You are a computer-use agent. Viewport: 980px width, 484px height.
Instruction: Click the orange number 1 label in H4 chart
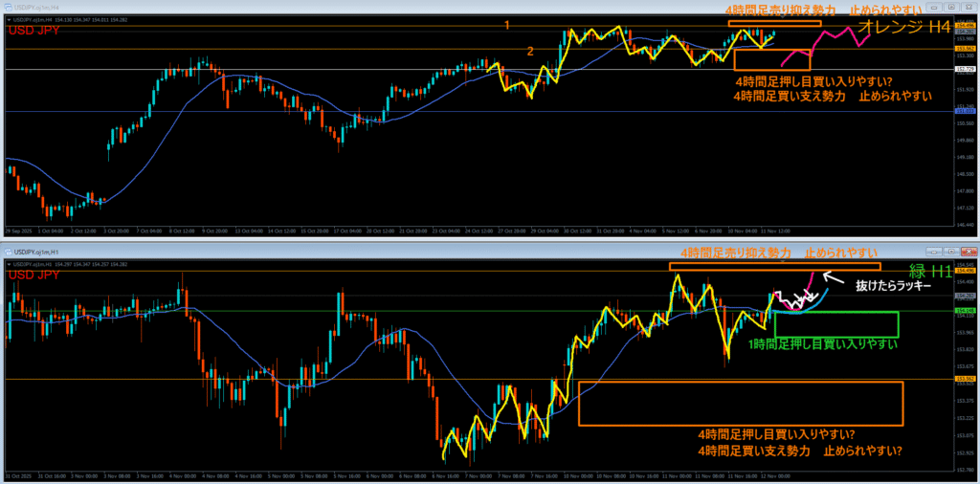point(507,26)
